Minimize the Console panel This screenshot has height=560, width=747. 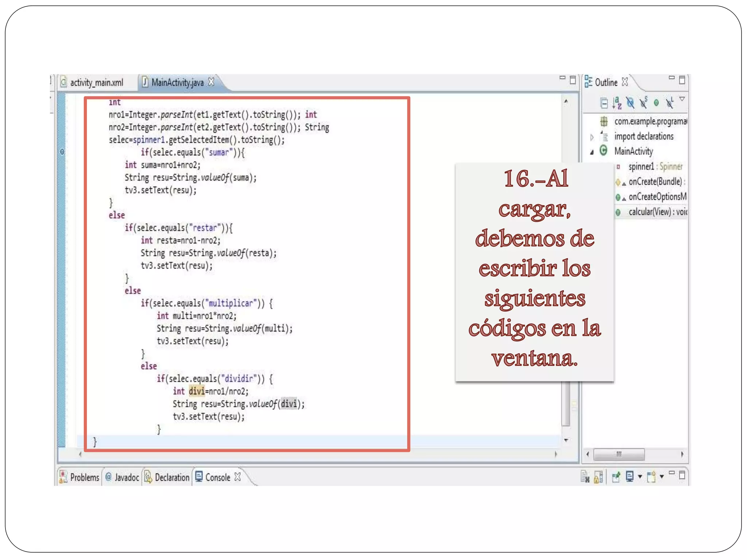(671, 473)
